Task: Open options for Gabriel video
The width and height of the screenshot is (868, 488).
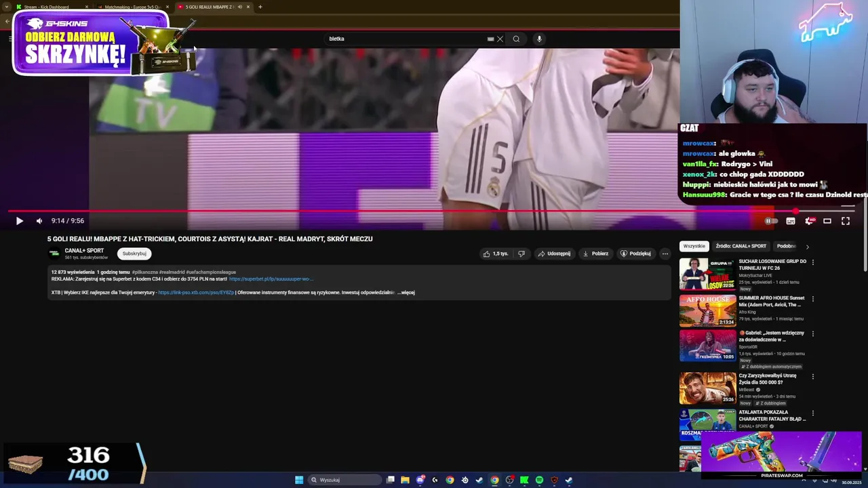Action: tap(812, 334)
